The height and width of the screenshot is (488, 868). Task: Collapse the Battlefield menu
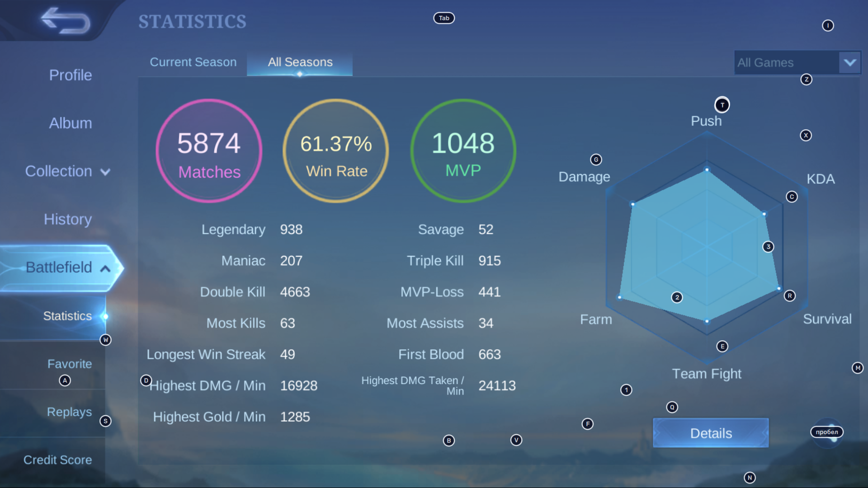click(62, 267)
